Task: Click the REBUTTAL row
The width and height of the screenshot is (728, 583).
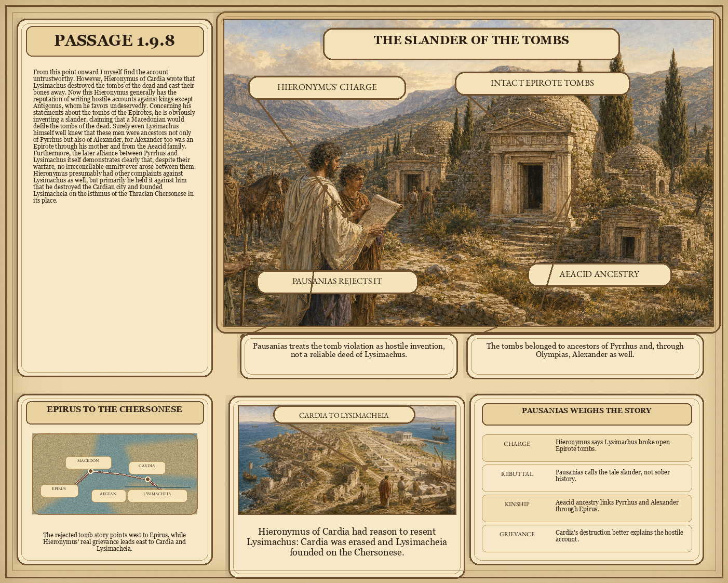Action: click(x=587, y=478)
